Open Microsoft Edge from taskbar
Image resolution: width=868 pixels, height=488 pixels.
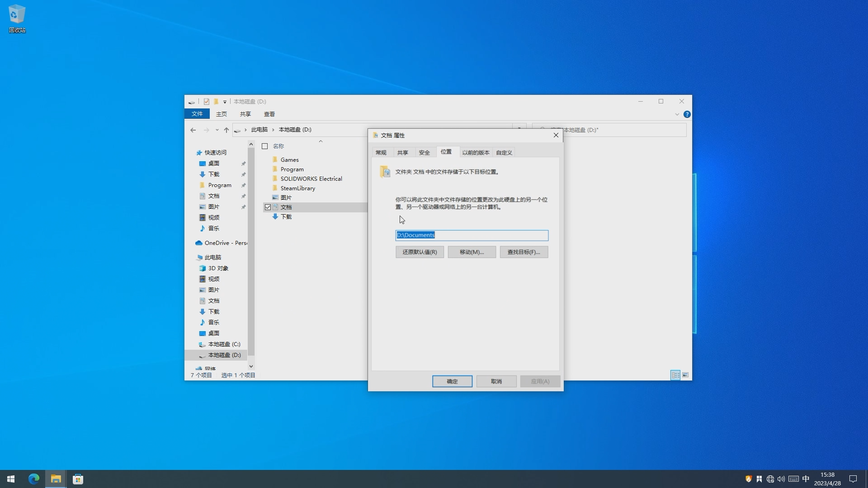[34, 479]
